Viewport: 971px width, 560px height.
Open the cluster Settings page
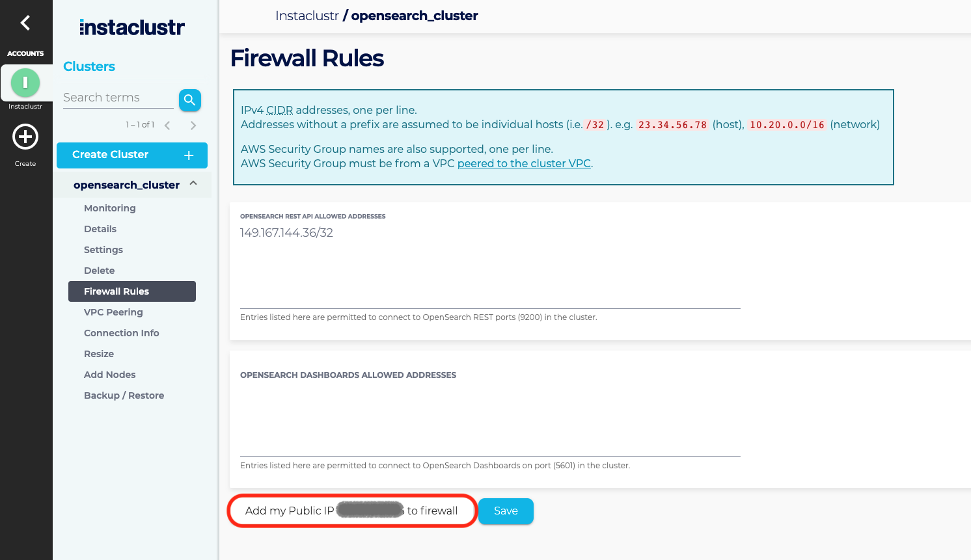pos(103,250)
